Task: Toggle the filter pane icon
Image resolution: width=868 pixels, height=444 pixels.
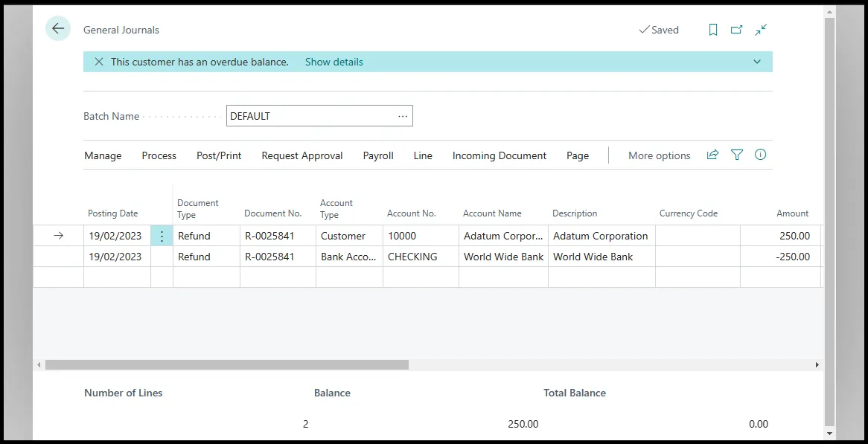Action: tap(737, 155)
